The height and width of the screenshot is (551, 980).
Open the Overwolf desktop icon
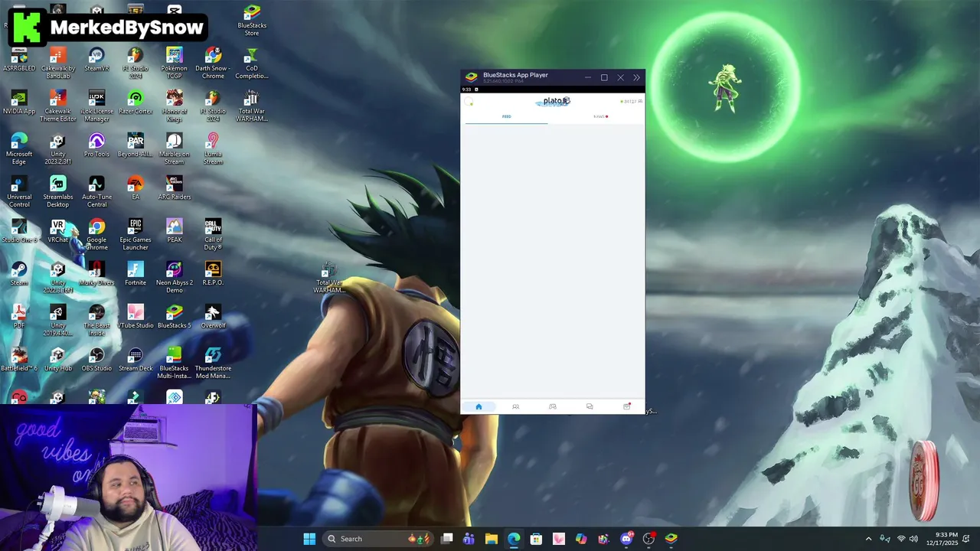[213, 317]
